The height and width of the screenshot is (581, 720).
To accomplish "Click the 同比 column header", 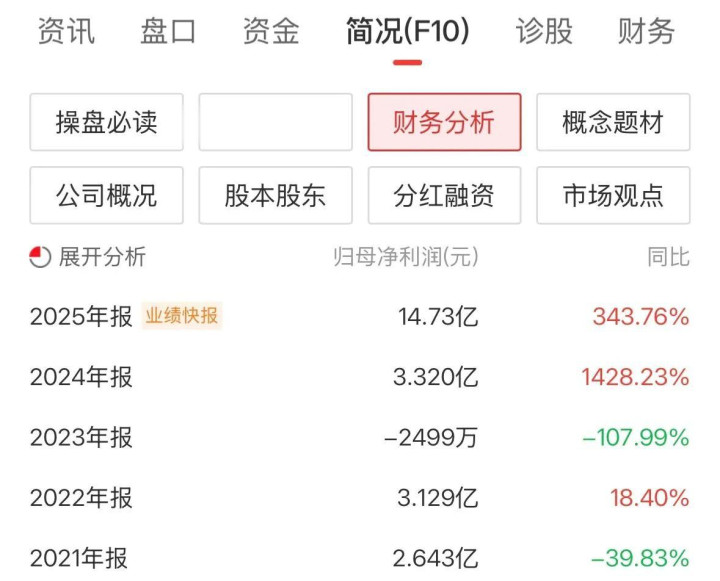I will point(667,257).
